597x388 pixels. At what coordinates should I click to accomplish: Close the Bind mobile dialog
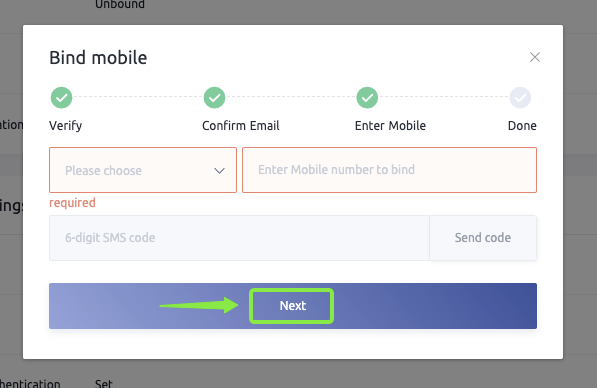(x=535, y=57)
